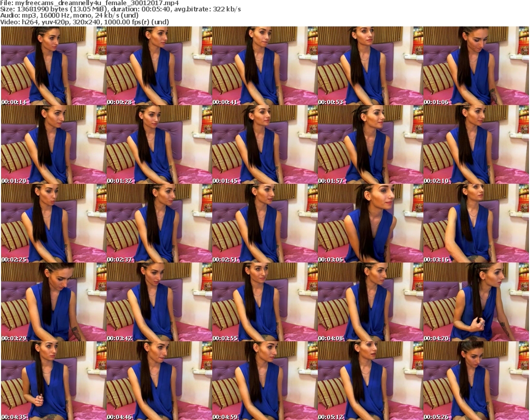Viewport: 530px width, 420px height.
Task: Pick the frame with timestamp 00:02:37
Action: pos(159,223)
